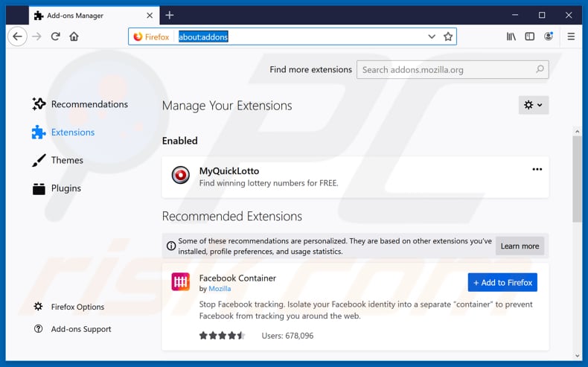Screen dimensions: 588x367
Task: Click 'Find winning lottery numbers for FREE.' description
Action: tap(269, 183)
